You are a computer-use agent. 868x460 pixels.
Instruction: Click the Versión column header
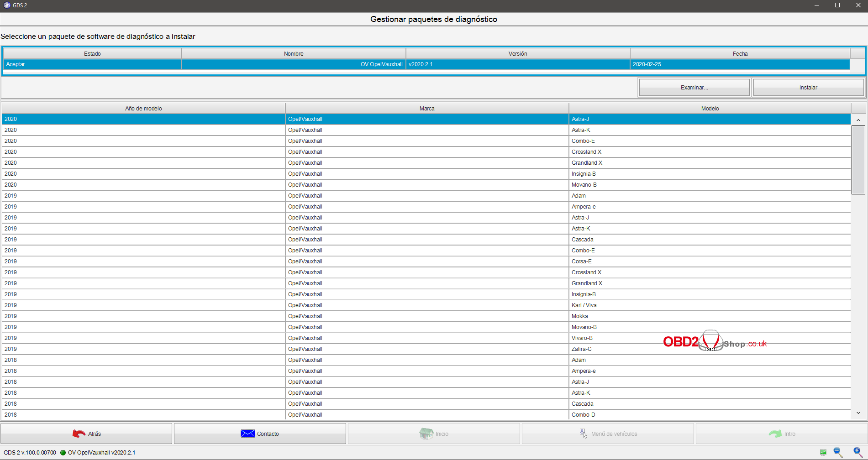(517, 54)
